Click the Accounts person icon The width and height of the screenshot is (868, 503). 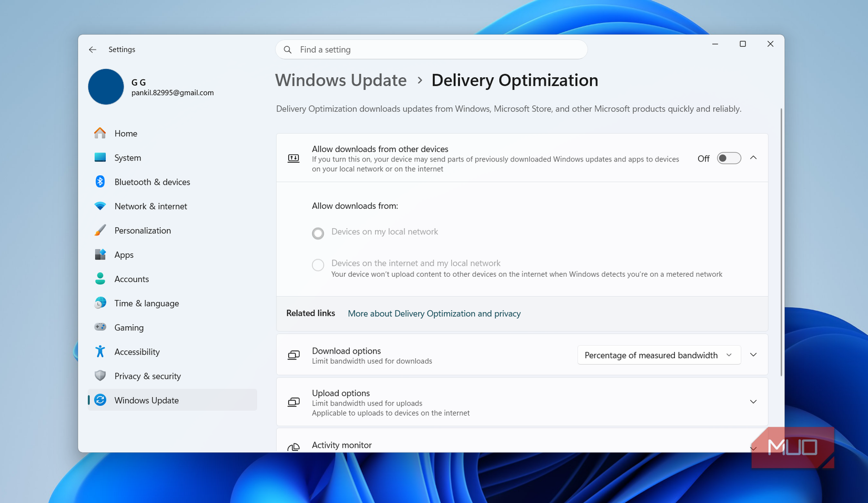coord(100,278)
